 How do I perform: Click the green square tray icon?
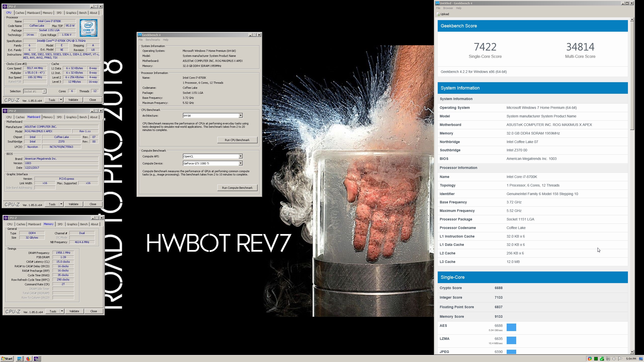click(x=596, y=359)
